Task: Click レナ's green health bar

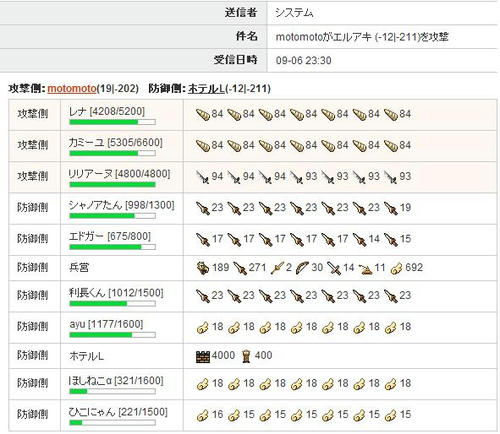Action: pos(112,122)
